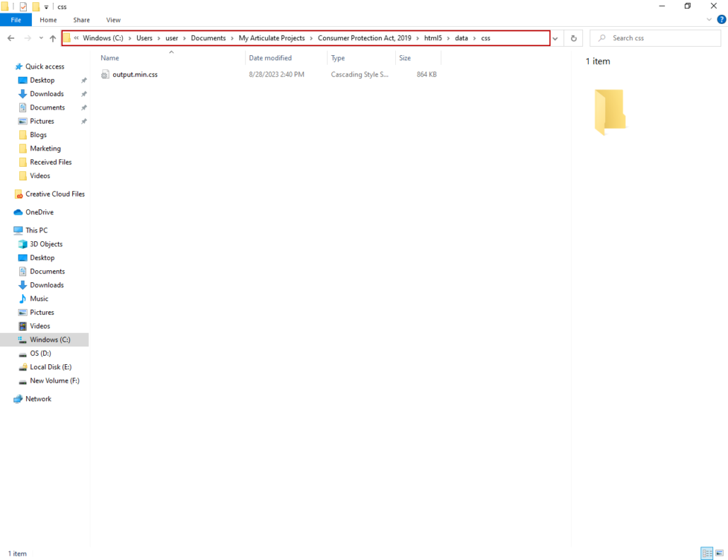
Task: Open the Share ribbon tab
Action: (81, 20)
